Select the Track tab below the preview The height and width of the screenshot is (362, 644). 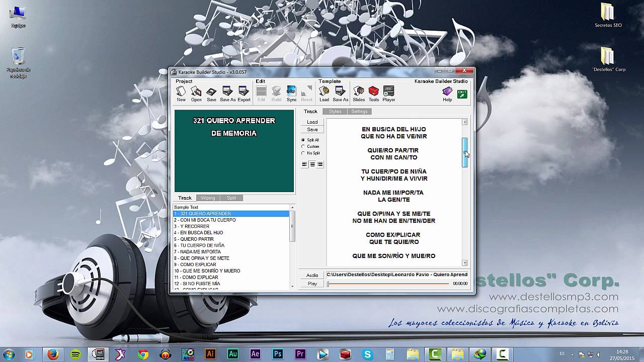click(x=185, y=198)
